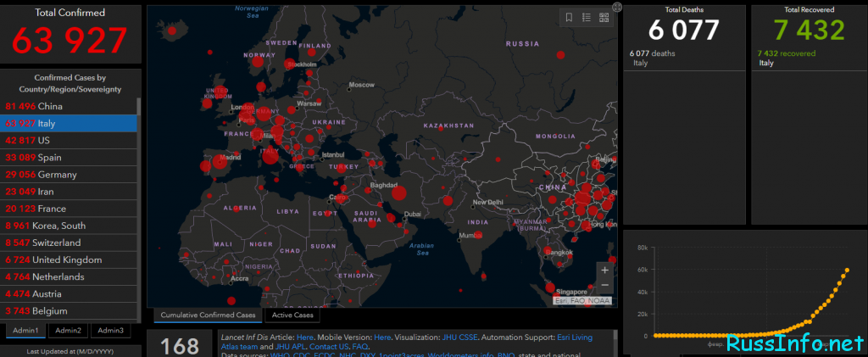This screenshot has width=868, height=357.
Task: Select the highlighted Italy row in country list
Action: tap(69, 124)
